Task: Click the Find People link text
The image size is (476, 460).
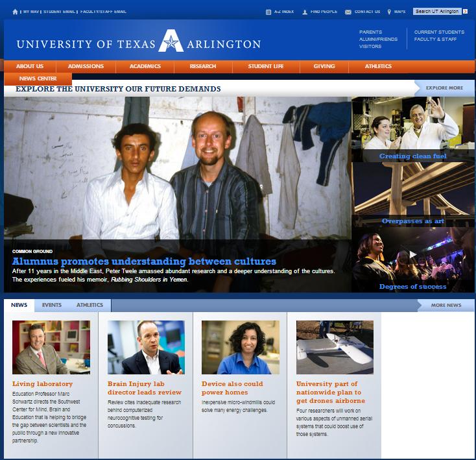Action: coord(324,12)
